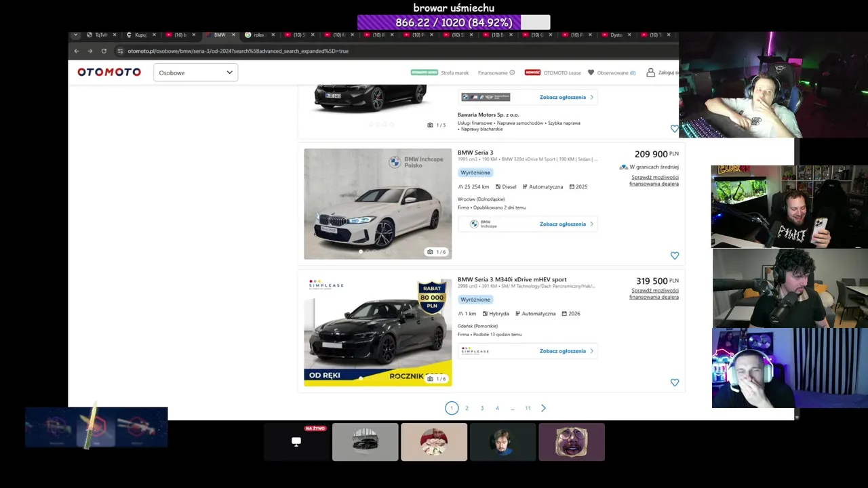Switch to the Kupuj browser tab

coord(140,35)
